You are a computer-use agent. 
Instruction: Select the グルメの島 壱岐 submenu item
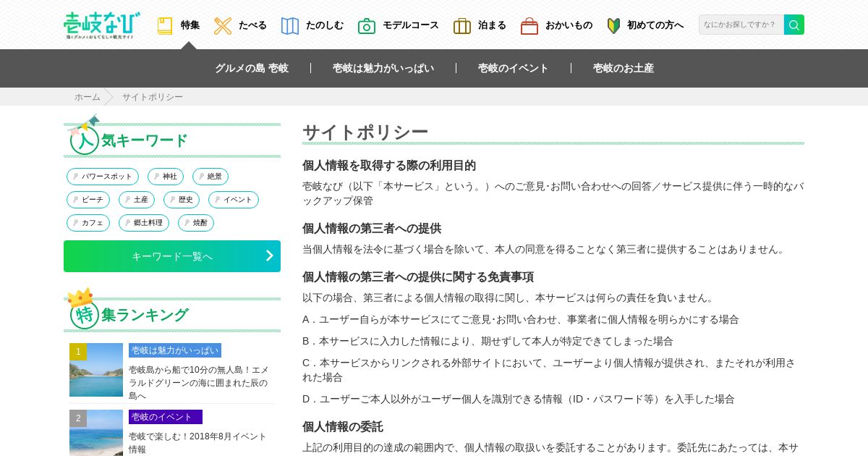coord(252,68)
